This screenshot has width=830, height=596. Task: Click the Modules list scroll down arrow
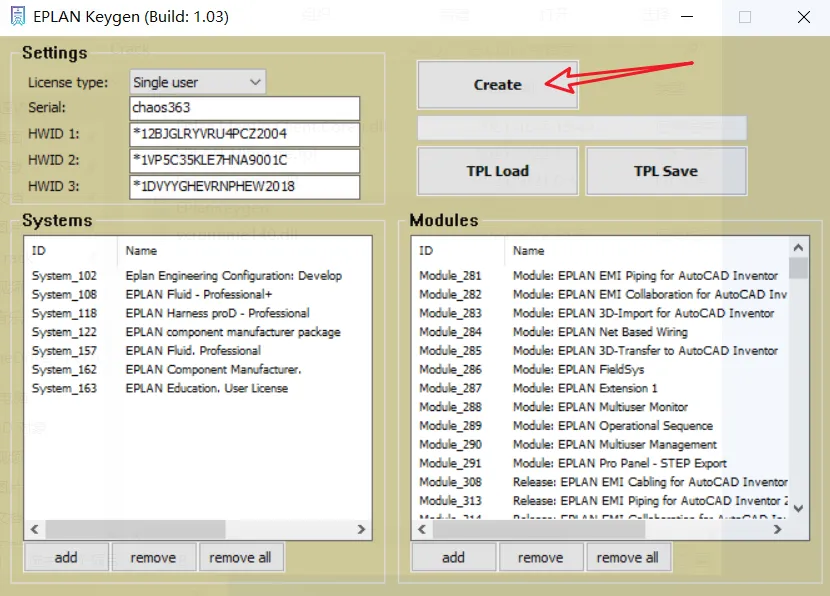click(798, 508)
